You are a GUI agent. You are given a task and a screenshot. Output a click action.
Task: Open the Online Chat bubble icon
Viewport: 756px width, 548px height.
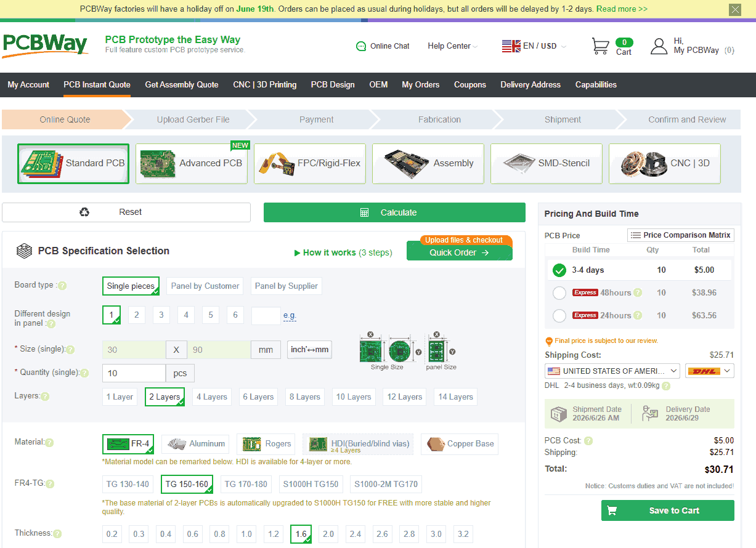tap(361, 46)
